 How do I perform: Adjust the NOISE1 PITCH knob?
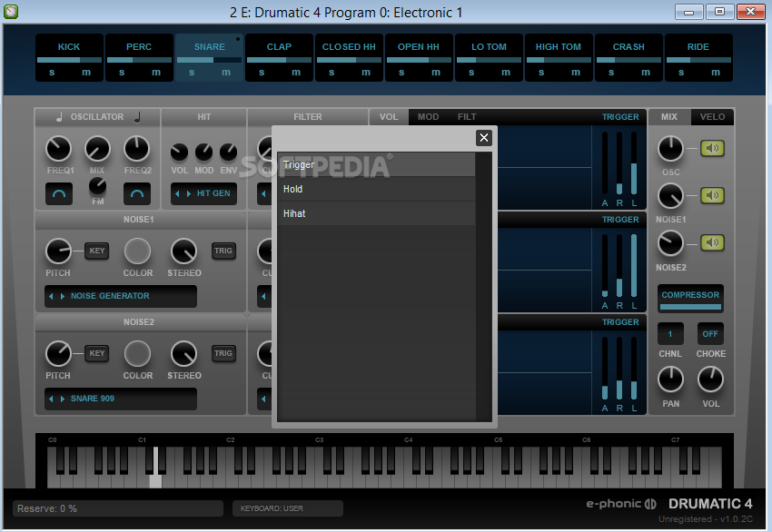tap(59, 251)
